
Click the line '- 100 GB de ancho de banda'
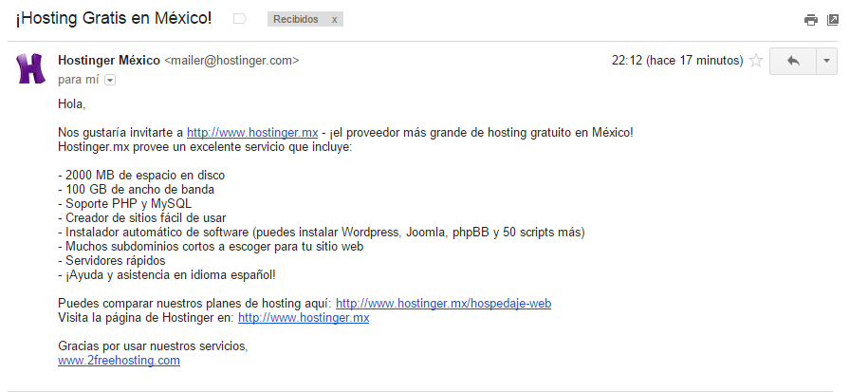click(x=137, y=190)
